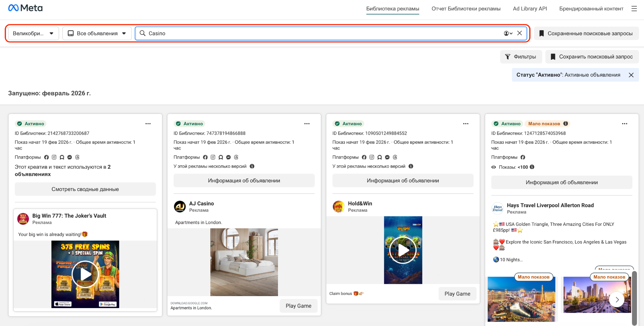Screen dimensions: 644x326
Task: Clear the Casino search query
Action: tap(519, 33)
